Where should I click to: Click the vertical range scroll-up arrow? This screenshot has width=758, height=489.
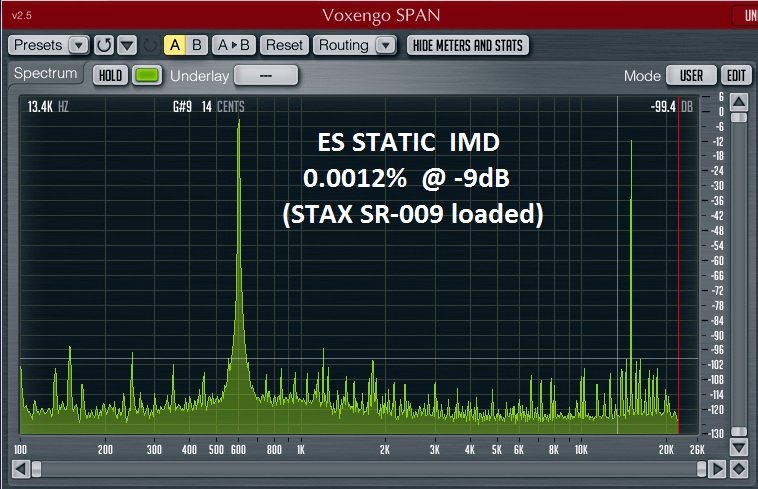tap(739, 102)
